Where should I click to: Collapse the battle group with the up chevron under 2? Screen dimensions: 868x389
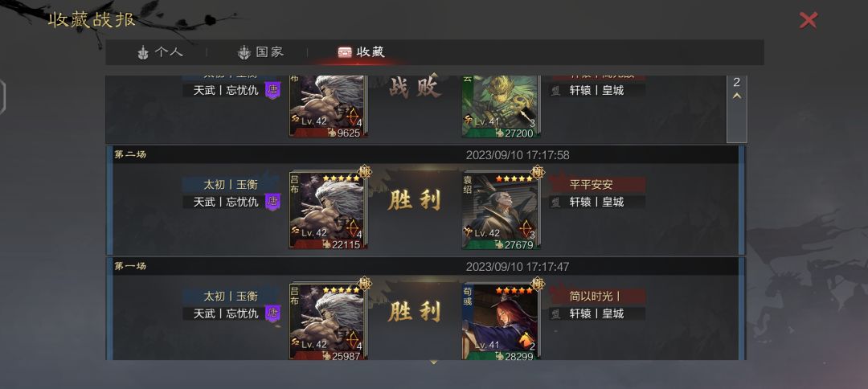point(736,96)
